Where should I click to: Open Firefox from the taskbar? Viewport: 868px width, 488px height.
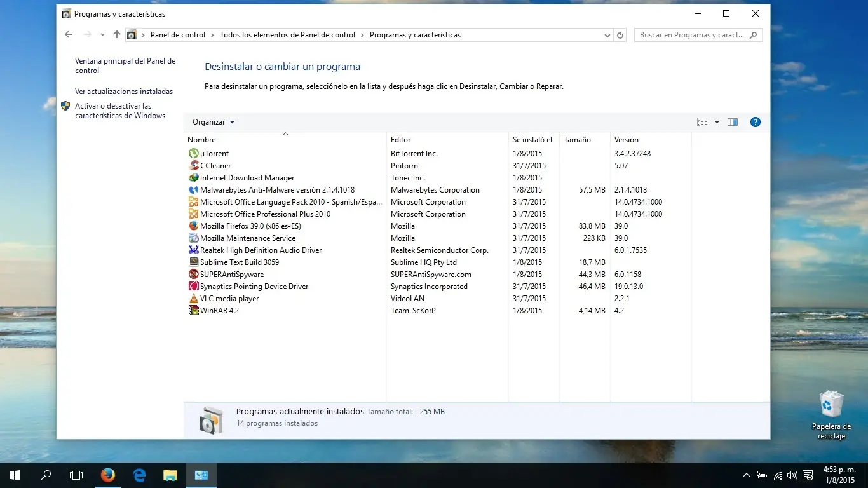point(108,475)
